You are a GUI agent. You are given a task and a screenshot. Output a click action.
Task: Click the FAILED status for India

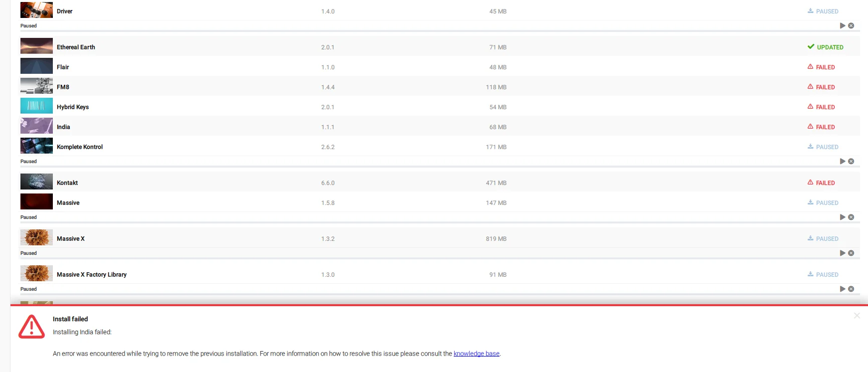[x=821, y=127]
